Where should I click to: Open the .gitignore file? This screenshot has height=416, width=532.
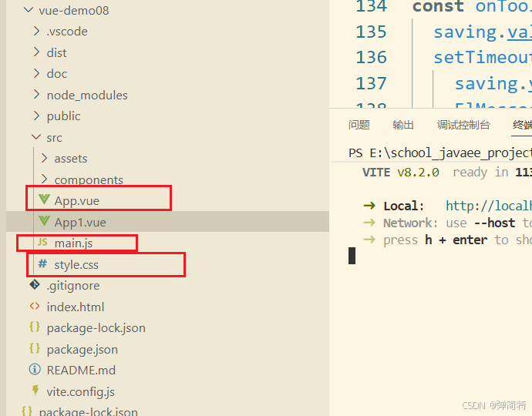[73, 286]
